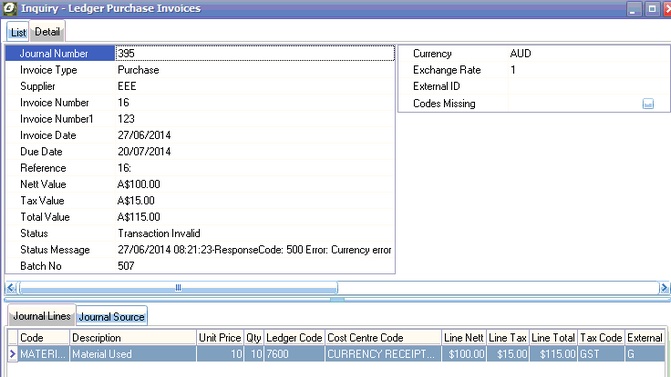Click the row selector arrow for MATERI... row

point(12,354)
